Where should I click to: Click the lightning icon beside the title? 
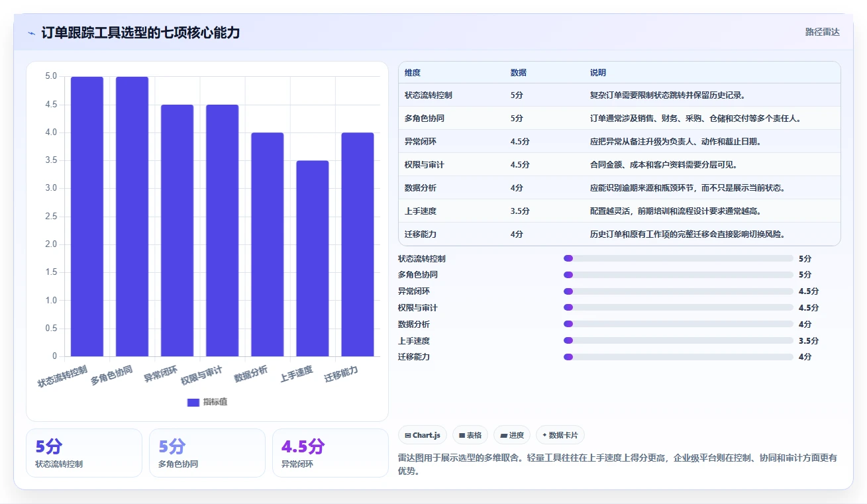tap(31, 32)
